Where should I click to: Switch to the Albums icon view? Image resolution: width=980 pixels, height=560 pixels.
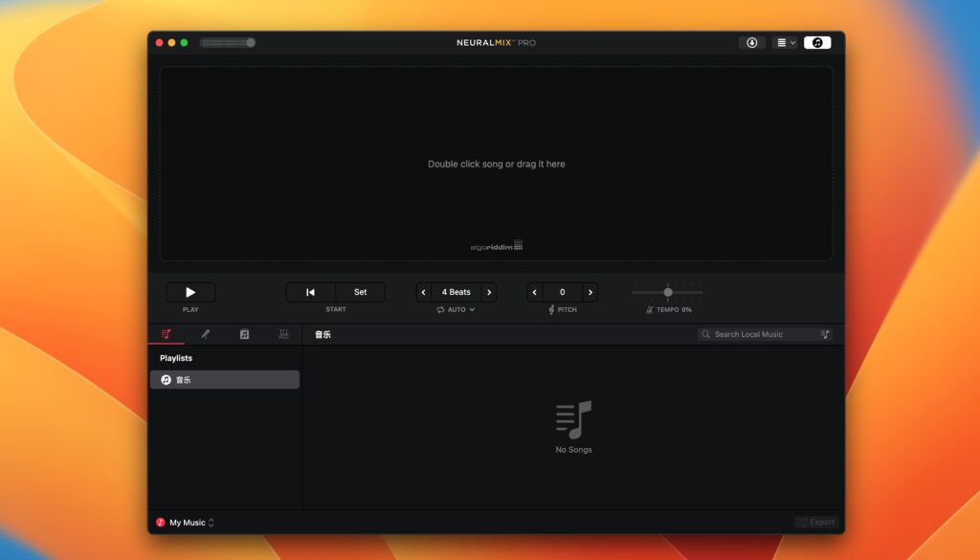[x=246, y=334]
